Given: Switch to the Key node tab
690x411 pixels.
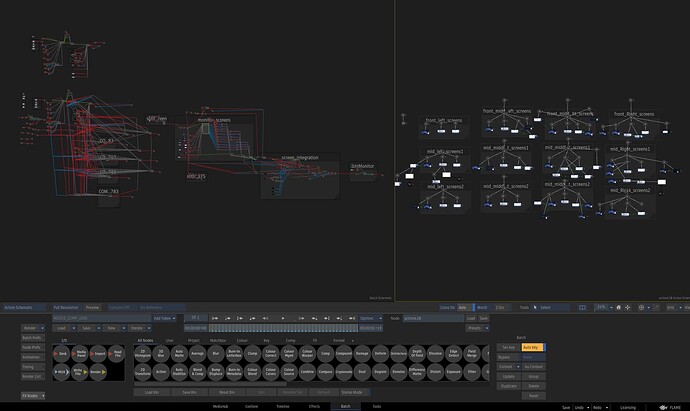Looking at the screenshot, I should coord(266,341).
